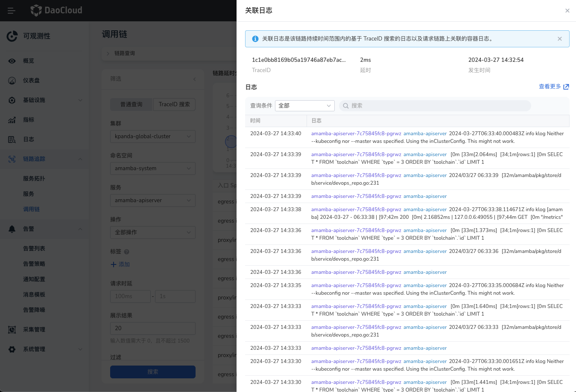Click the Logs search-document icon
This screenshot has height=392, width=576.
[12, 139]
